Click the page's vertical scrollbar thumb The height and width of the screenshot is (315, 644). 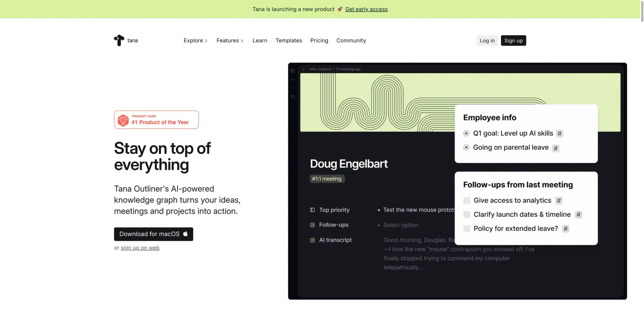(642, 11)
